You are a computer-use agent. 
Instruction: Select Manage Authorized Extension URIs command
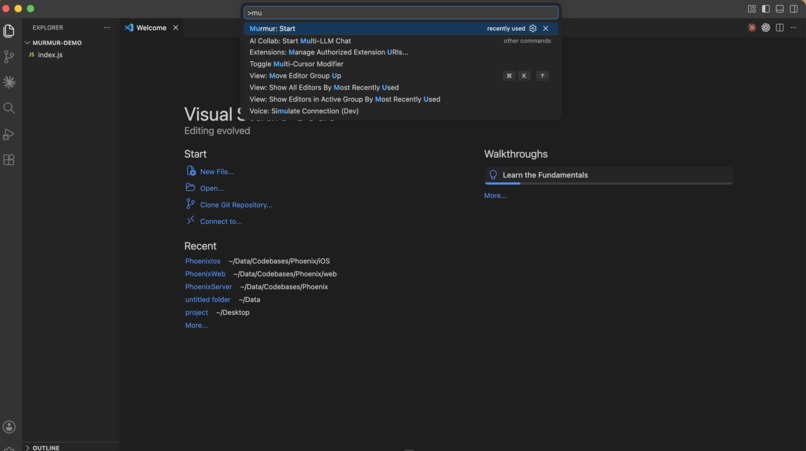click(x=400, y=52)
